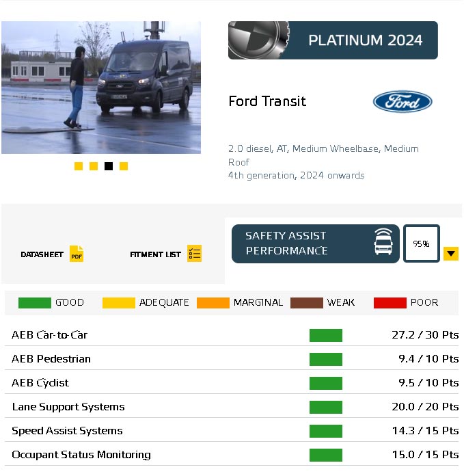This screenshot has height=476, width=464.
Task: Open the fitment list icon
Action: coord(194,254)
